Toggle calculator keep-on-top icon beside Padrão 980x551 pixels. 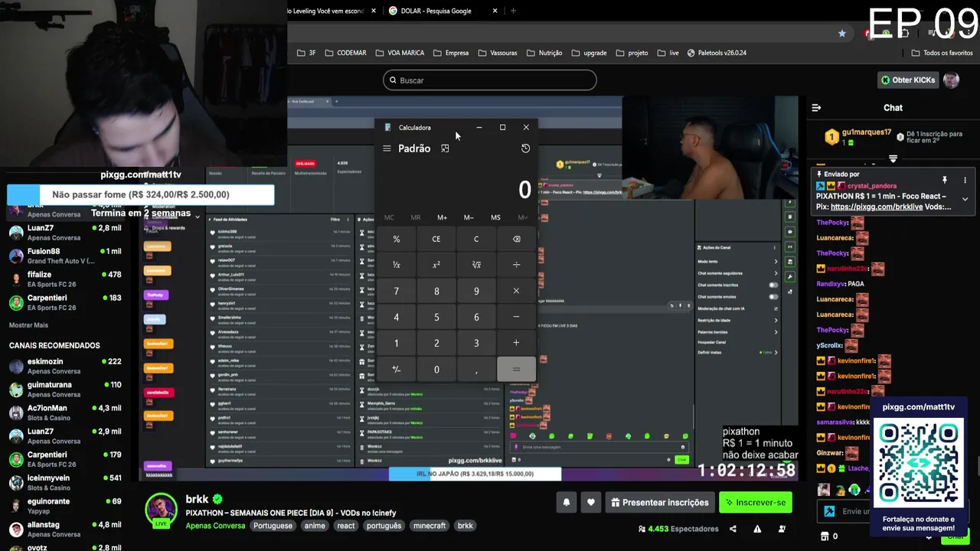point(445,148)
